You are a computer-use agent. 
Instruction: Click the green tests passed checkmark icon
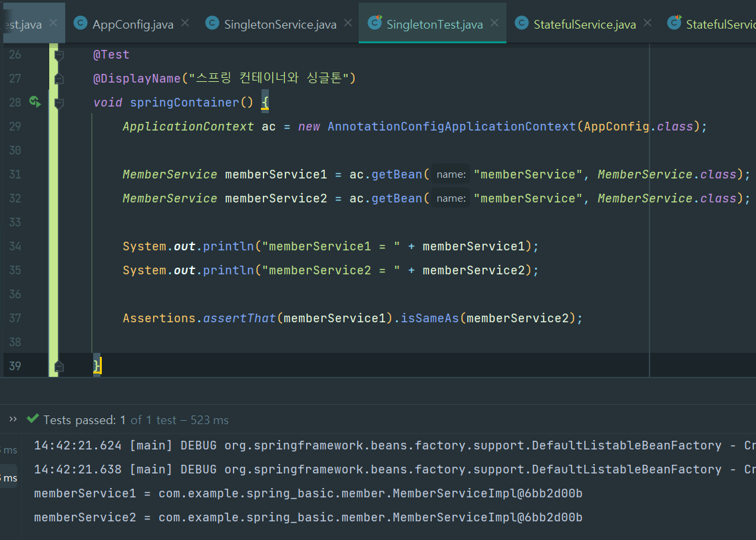point(33,418)
